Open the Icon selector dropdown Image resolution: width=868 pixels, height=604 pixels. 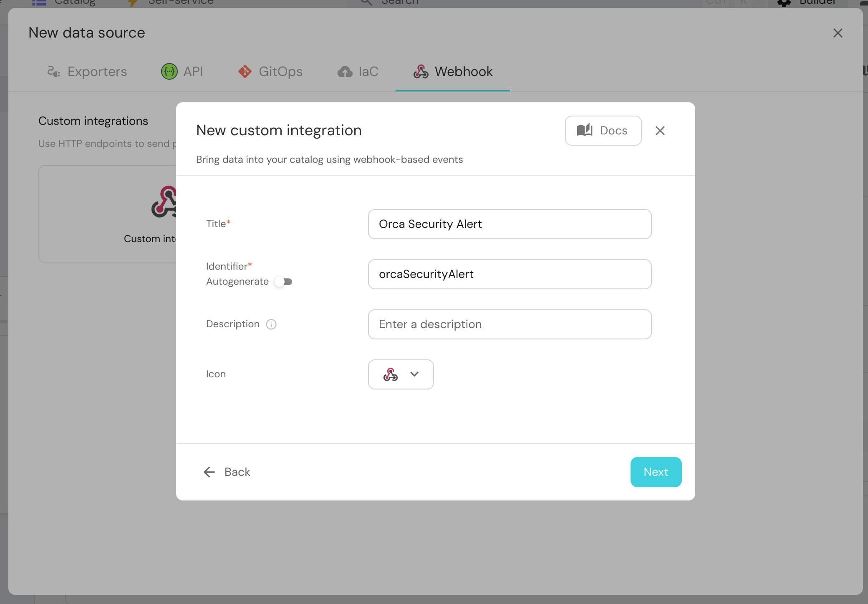[x=401, y=374]
